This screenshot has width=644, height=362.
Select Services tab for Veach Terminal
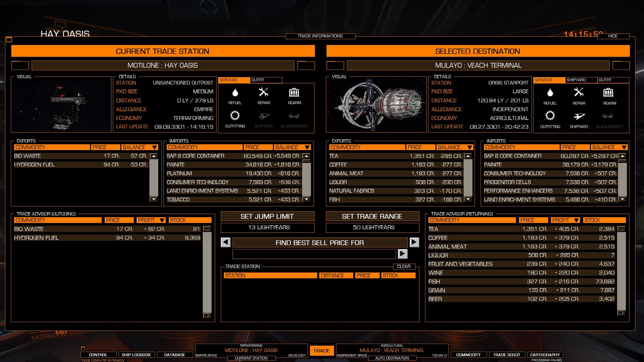549,80
